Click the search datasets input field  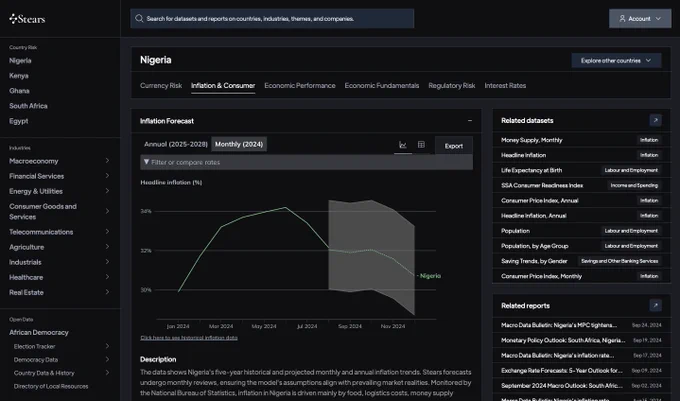pyautogui.click(x=272, y=19)
